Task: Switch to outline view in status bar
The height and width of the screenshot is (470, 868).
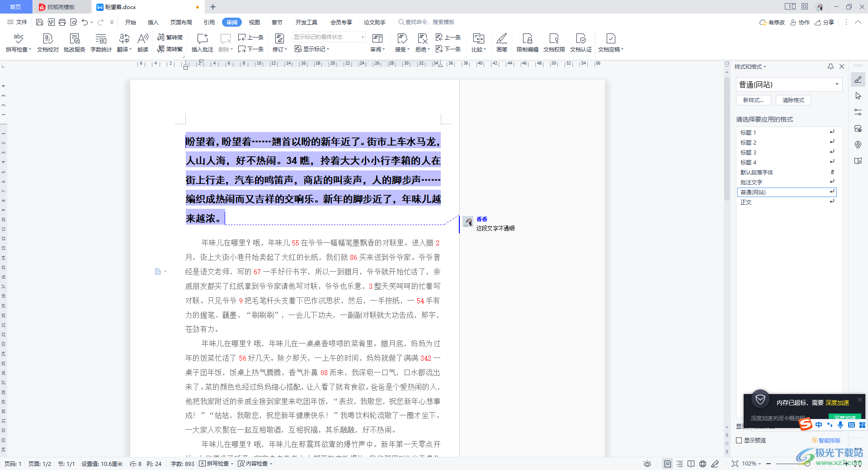Action: tap(679, 464)
